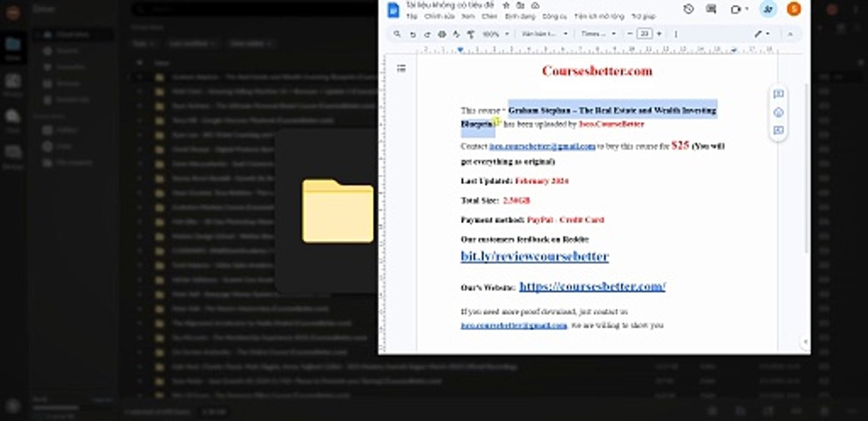This screenshot has width=868, height=421.
Task: Open the email link in last paragraph
Action: 513,326
